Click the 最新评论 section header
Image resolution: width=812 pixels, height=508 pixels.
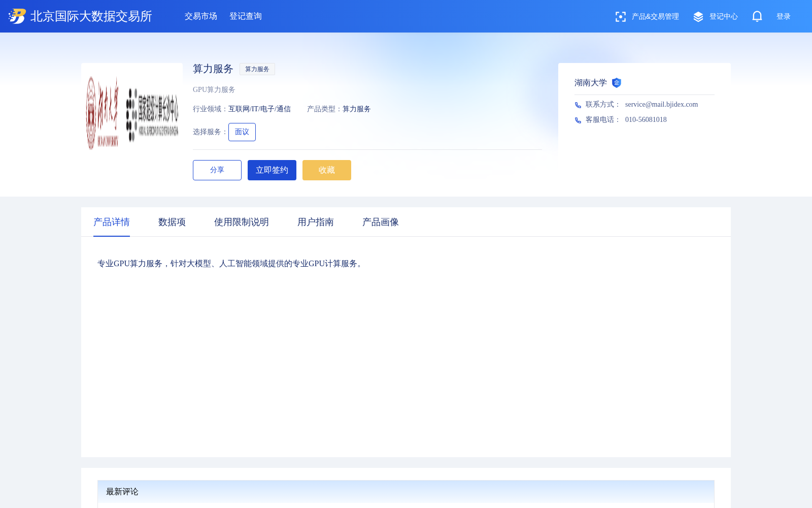(x=406, y=492)
